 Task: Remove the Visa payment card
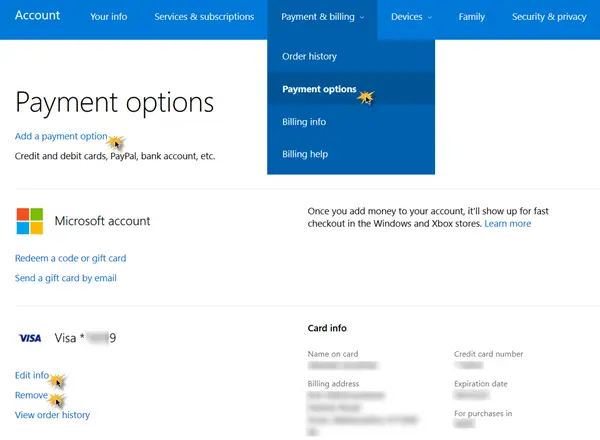(x=31, y=395)
